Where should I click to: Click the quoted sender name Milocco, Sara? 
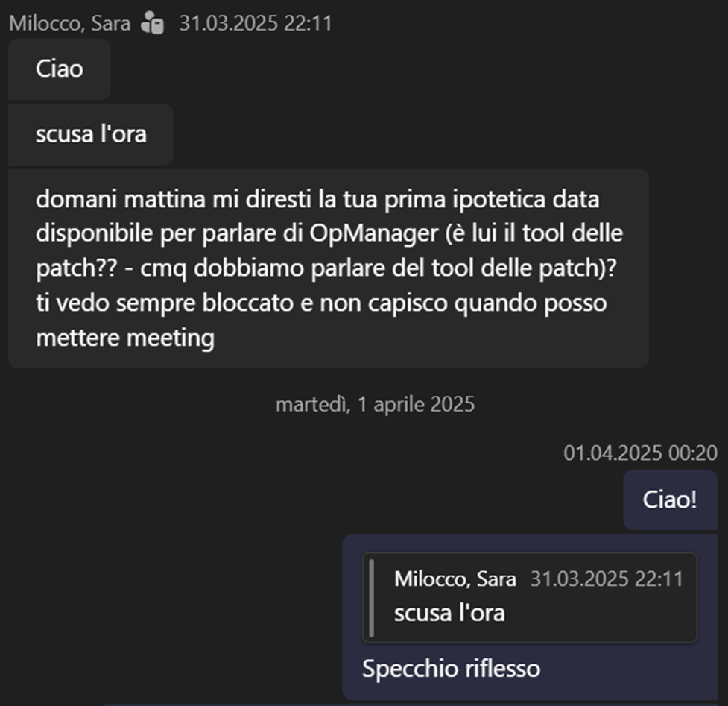pyautogui.click(x=455, y=579)
